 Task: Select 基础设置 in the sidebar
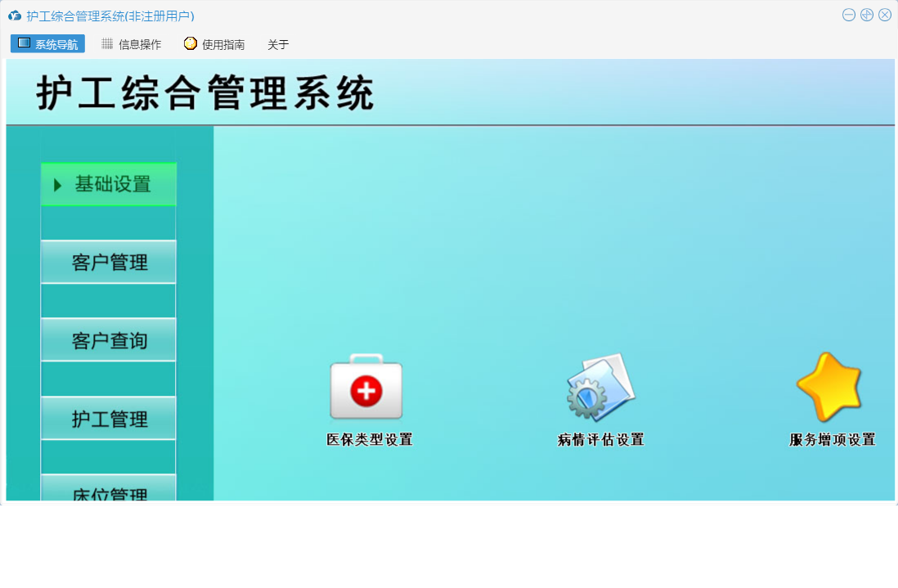tap(109, 184)
